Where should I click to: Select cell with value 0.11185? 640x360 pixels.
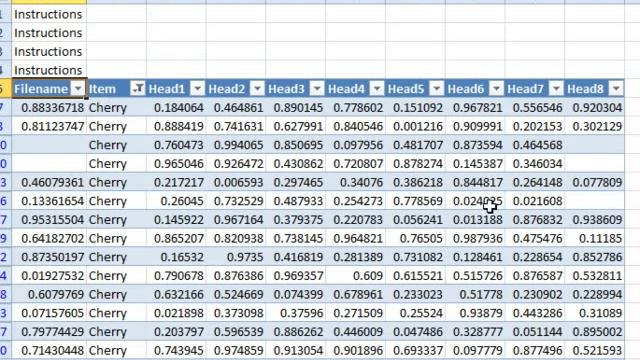595,238
